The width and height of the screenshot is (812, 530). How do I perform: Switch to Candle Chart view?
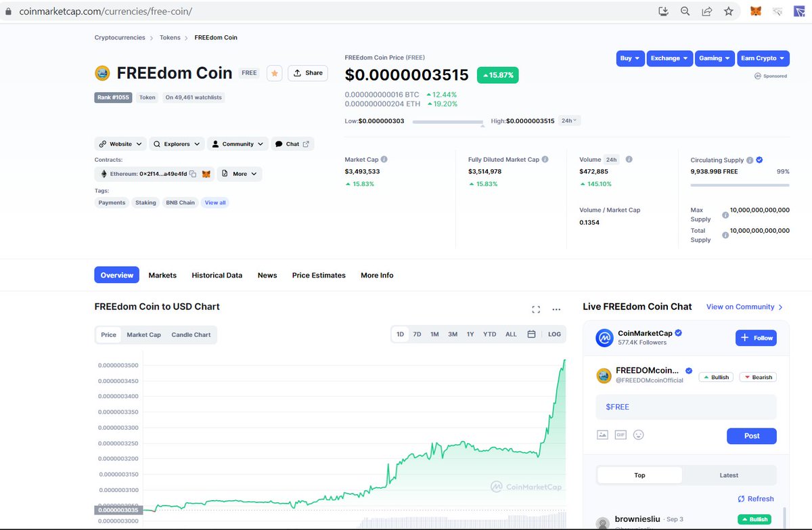point(191,335)
